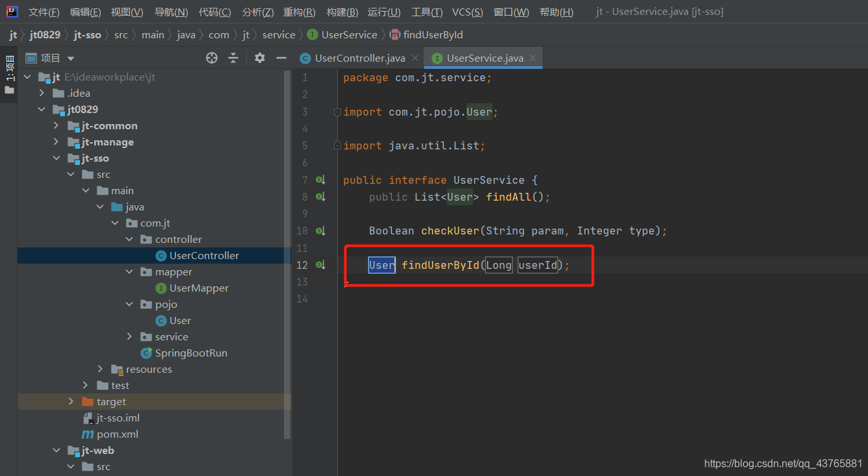
Task: Open the 运行(U) menu
Action: click(x=384, y=12)
